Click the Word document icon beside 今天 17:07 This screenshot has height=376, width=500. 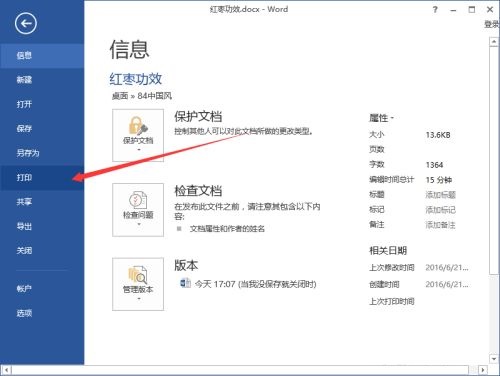tap(185, 284)
